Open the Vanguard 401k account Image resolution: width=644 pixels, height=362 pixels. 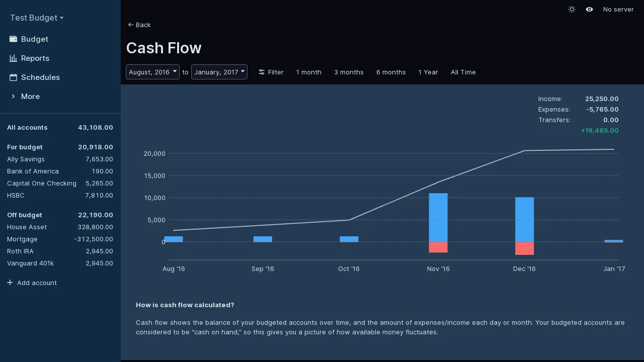tap(30, 263)
